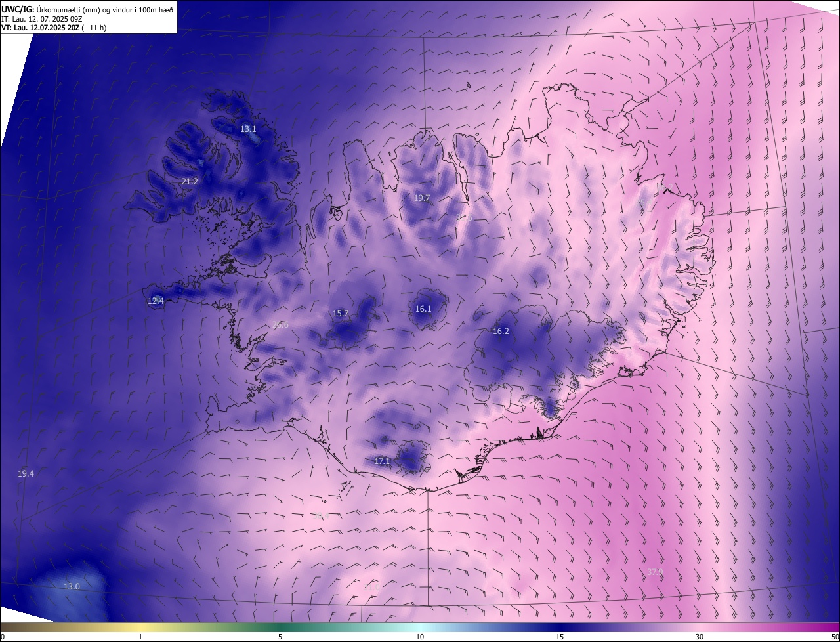Click the 15.7 map value

[341, 314]
